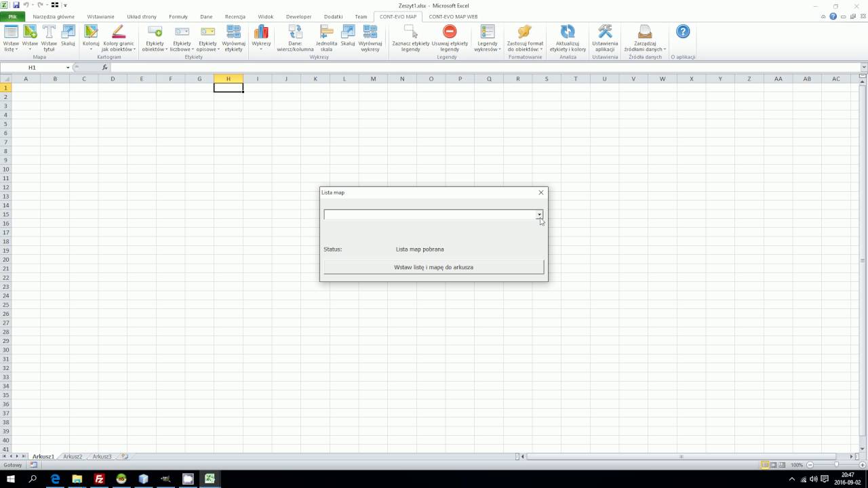Click the O aplikacji question mark icon
The height and width of the screenshot is (488, 868).
click(683, 32)
